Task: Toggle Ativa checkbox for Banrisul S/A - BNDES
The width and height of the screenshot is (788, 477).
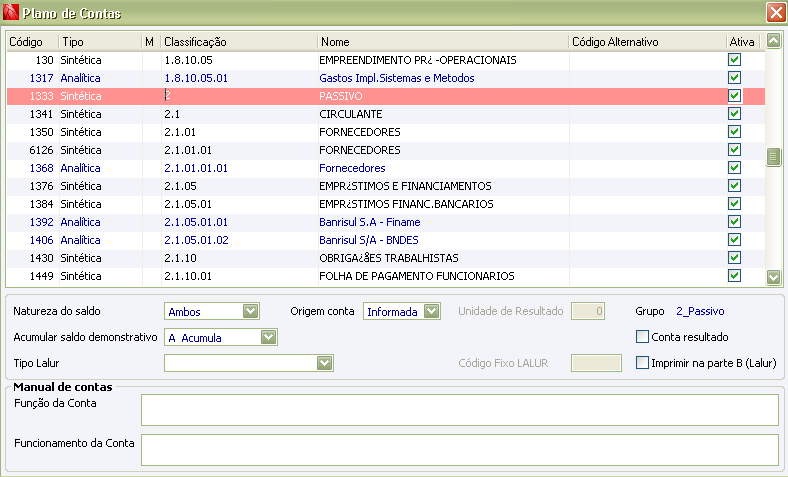Action: pyautogui.click(x=734, y=240)
